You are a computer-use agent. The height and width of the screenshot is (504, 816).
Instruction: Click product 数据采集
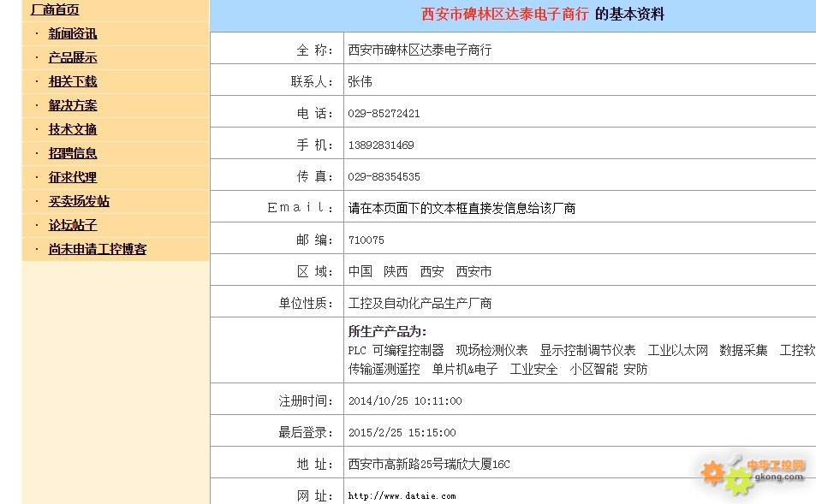[744, 350]
